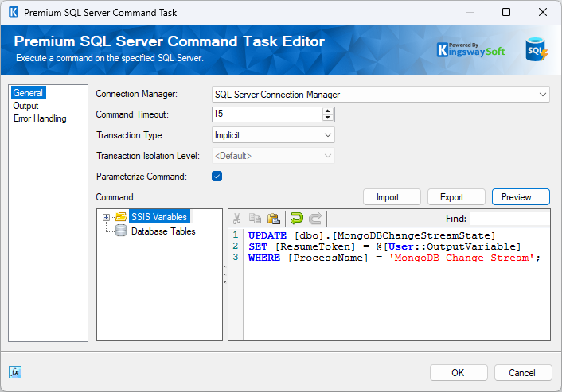Confirm with the OK button
Image resolution: width=562 pixels, height=392 pixels.
pyautogui.click(x=459, y=373)
